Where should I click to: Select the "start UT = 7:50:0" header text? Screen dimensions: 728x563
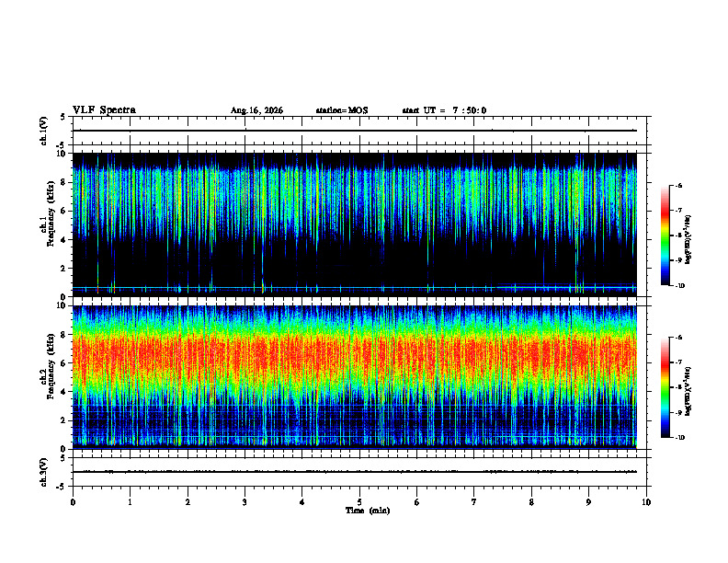point(444,110)
